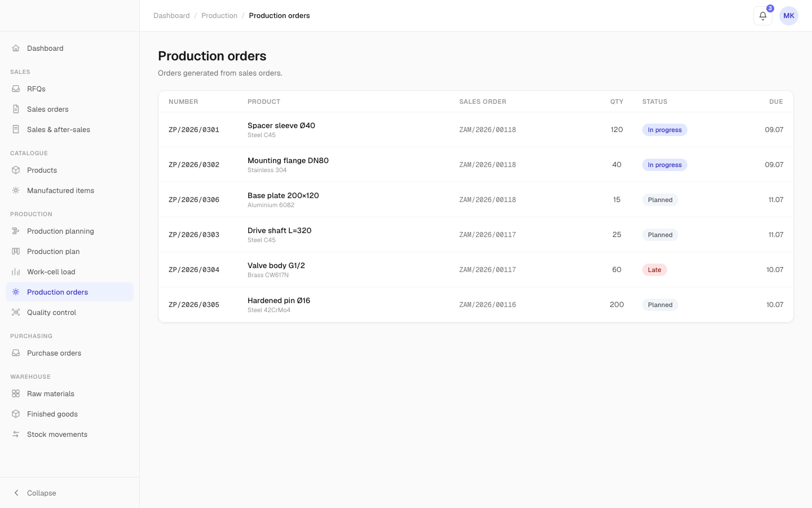Click the Manufactured items gear icon
The image size is (812, 508).
(16, 190)
